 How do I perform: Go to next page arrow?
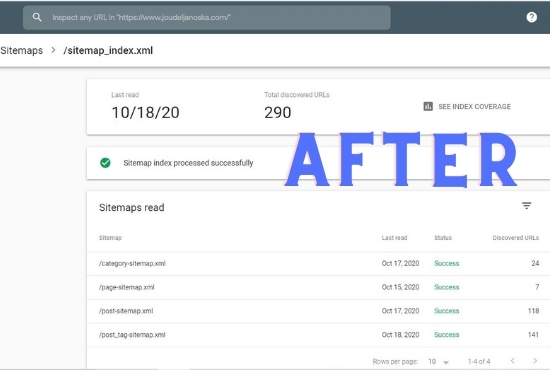(x=535, y=361)
